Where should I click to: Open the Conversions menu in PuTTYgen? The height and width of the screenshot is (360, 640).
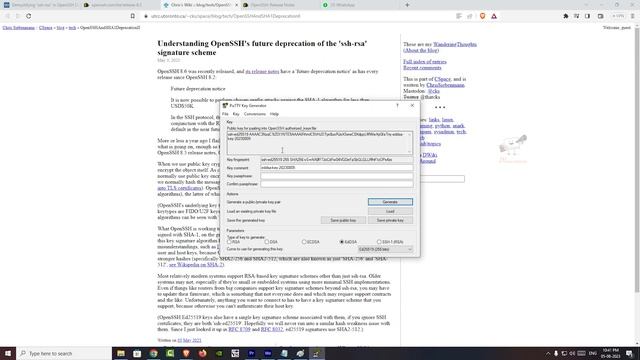coord(255,114)
